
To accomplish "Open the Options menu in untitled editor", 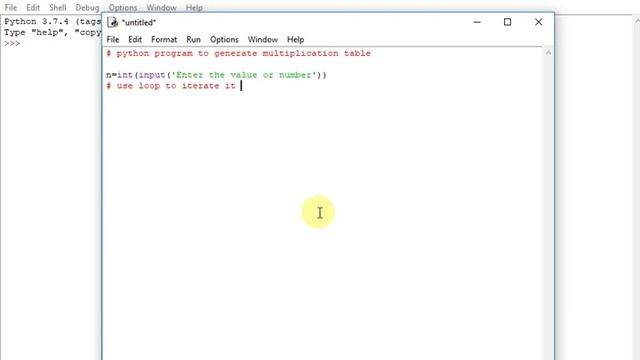I will pos(224,40).
